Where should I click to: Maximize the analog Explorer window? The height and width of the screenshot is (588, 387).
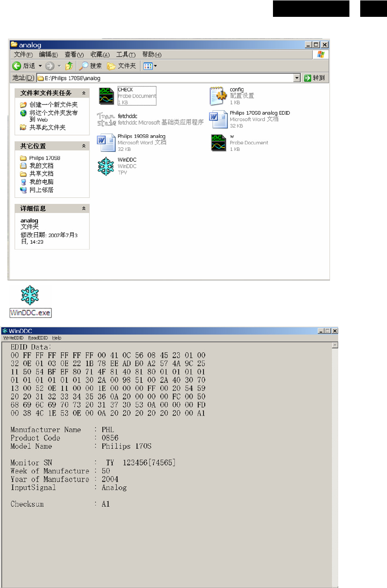click(x=316, y=44)
